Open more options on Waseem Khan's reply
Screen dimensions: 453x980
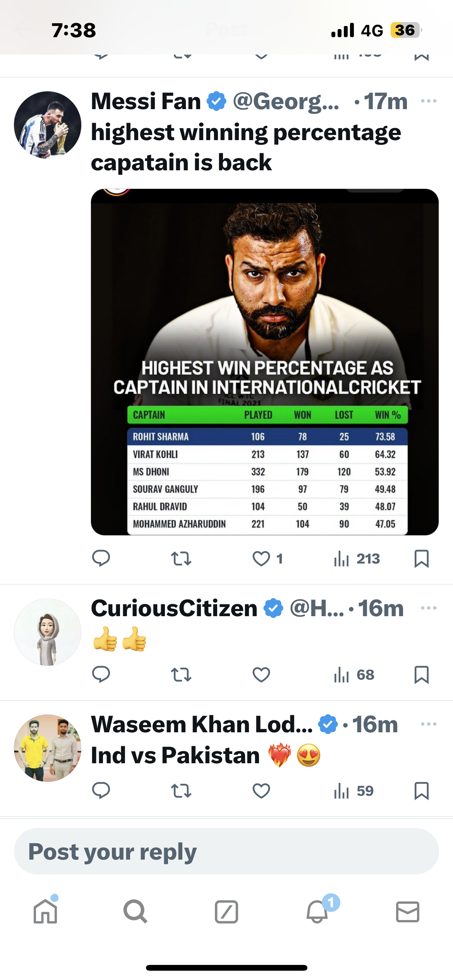pos(428,724)
